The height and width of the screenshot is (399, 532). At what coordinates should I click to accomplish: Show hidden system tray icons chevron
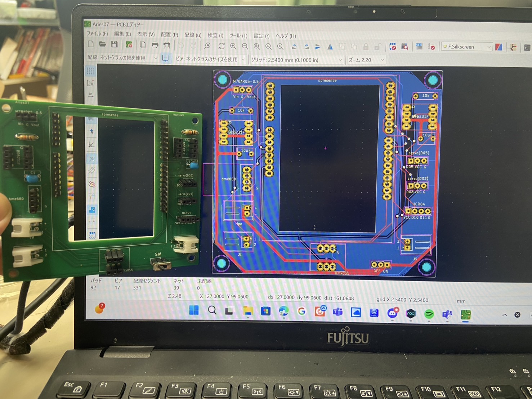(505, 315)
